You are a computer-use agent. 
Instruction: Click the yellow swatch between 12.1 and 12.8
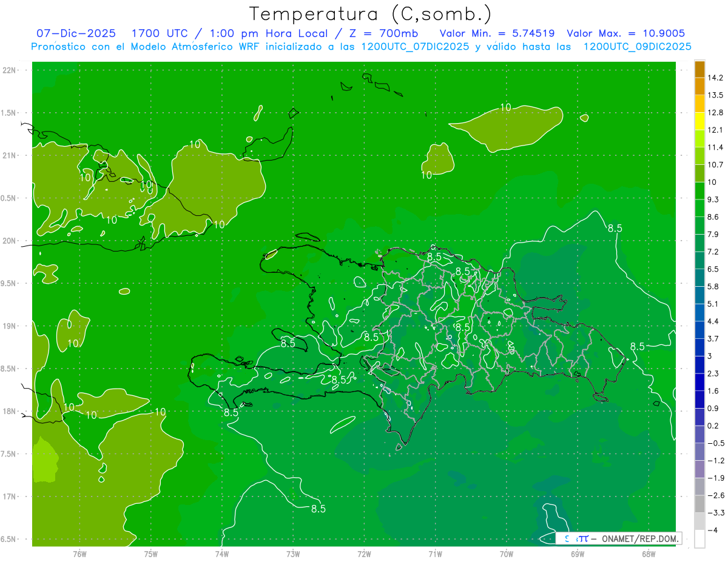pos(699,121)
